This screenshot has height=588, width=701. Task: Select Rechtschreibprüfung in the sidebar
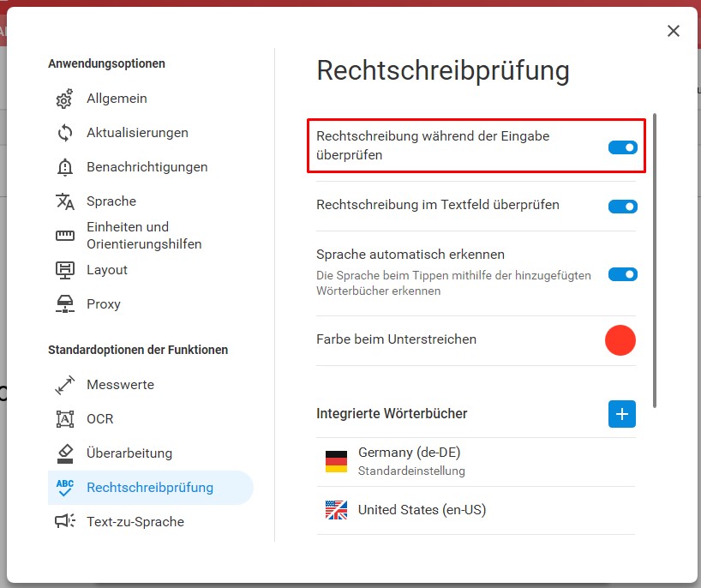[150, 488]
